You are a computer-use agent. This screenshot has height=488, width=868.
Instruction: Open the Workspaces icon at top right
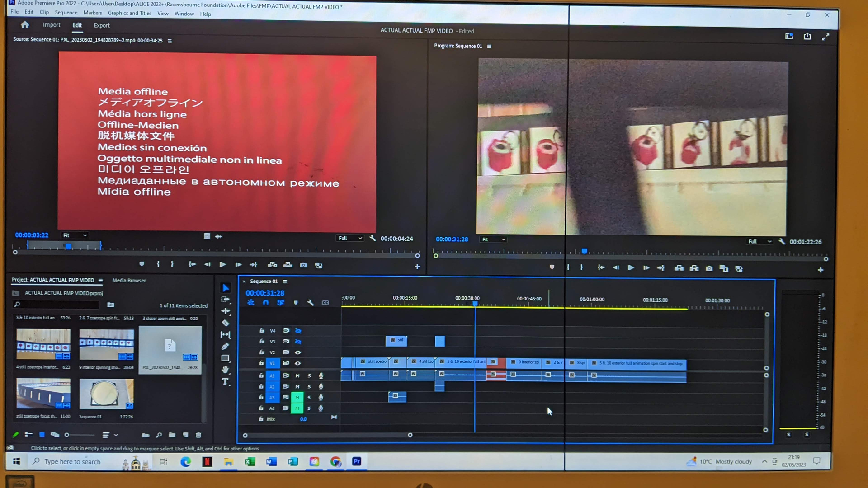click(789, 36)
